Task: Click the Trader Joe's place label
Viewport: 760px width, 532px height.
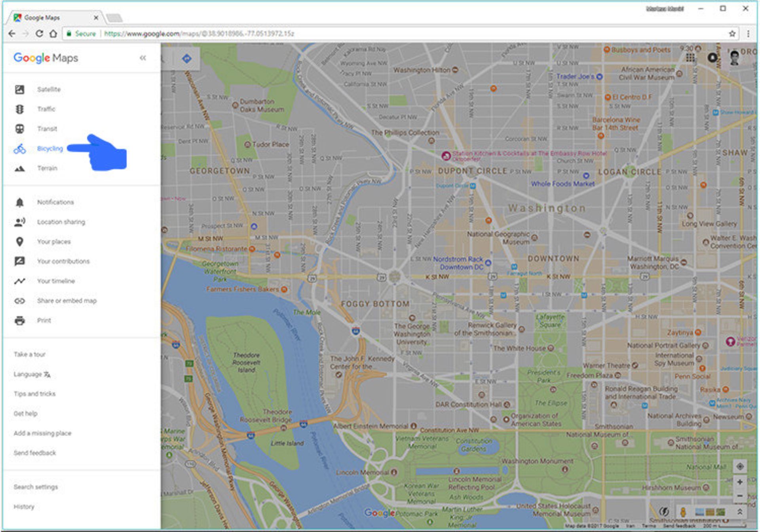Action: 575,76
